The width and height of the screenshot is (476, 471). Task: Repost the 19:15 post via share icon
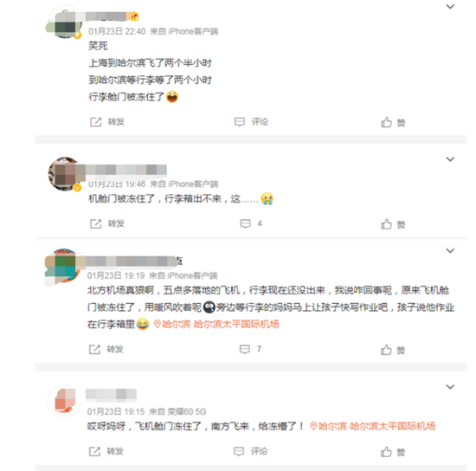pyautogui.click(x=94, y=451)
